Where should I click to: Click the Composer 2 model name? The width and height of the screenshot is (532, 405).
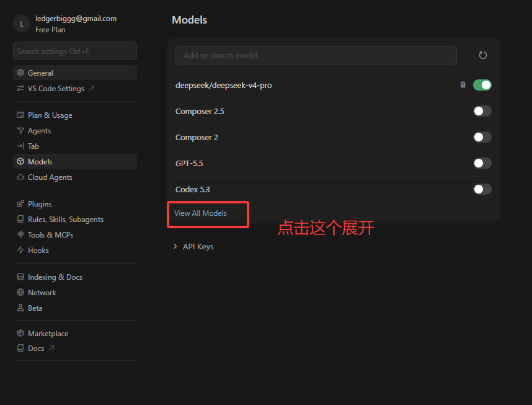[x=197, y=138]
